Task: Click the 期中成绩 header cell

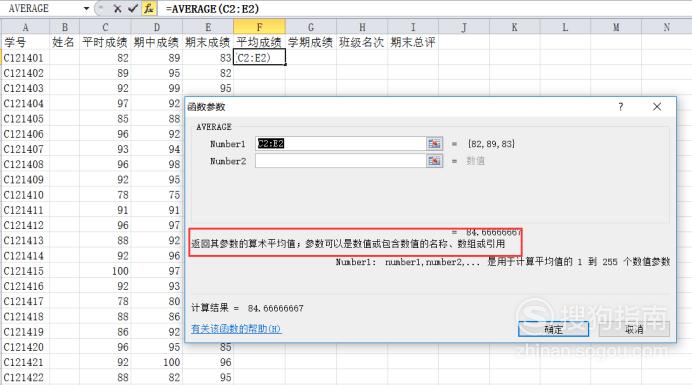Action: click(157, 42)
